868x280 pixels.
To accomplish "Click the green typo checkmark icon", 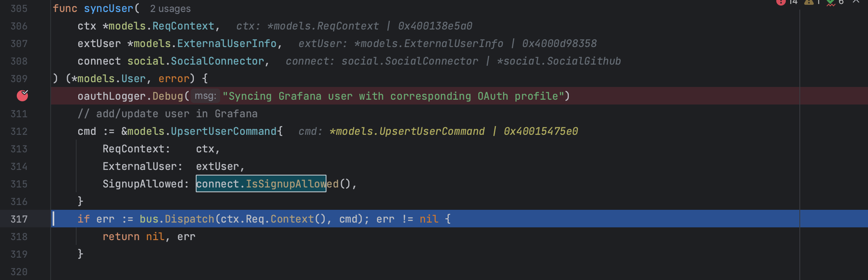I will coord(831,2).
